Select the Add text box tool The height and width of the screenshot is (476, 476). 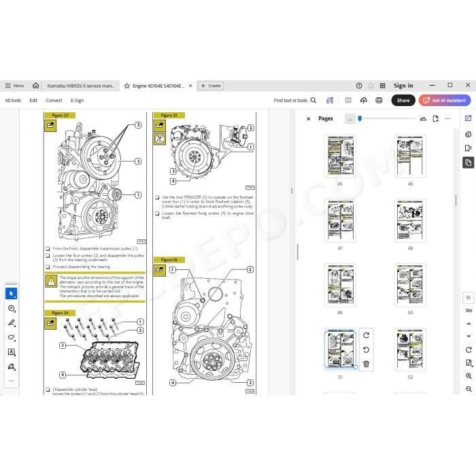12,352
